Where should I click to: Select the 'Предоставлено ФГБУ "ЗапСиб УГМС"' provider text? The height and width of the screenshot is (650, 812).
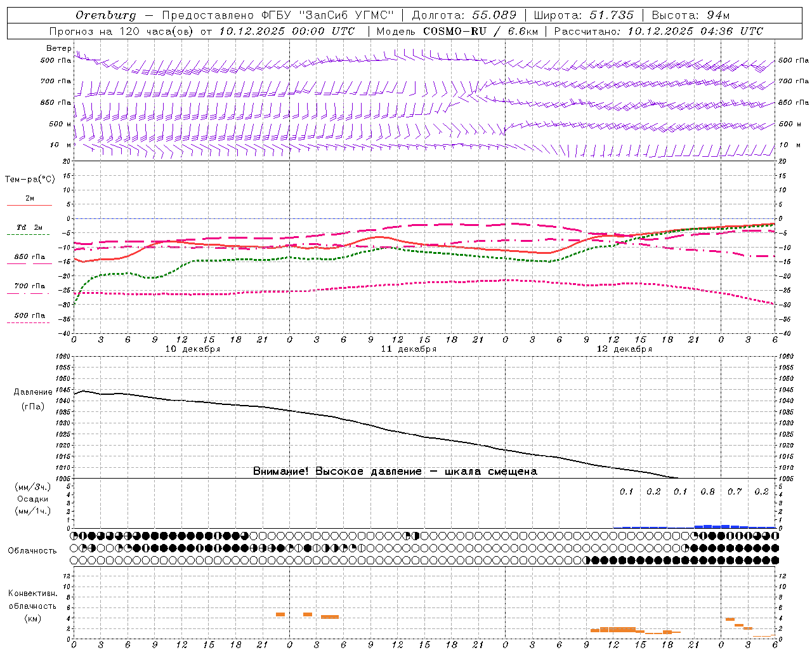click(x=278, y=15)
